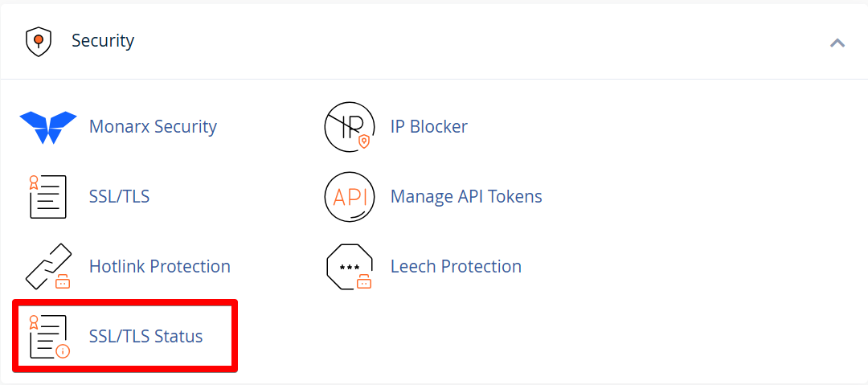Collapse the Security section with the chevron
Image resolution: width=868 pixels, height=385 pixels.
[x=837, y=43]
